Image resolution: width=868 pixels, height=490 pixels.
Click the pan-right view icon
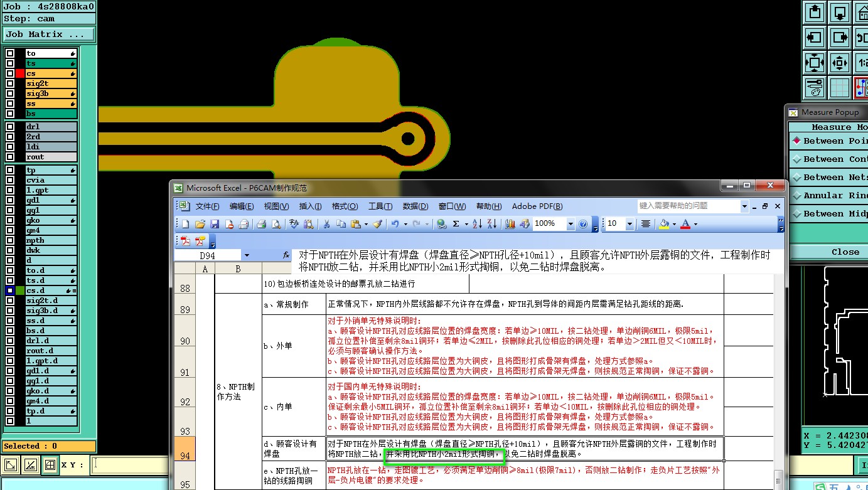click(x=840, y=37)
